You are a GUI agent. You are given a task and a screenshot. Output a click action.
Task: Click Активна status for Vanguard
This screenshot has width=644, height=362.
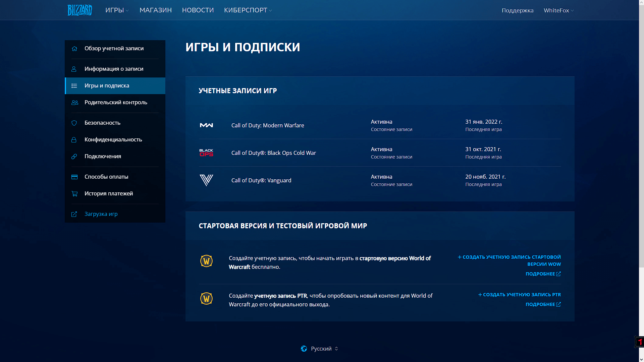click(x=381, y=177)
